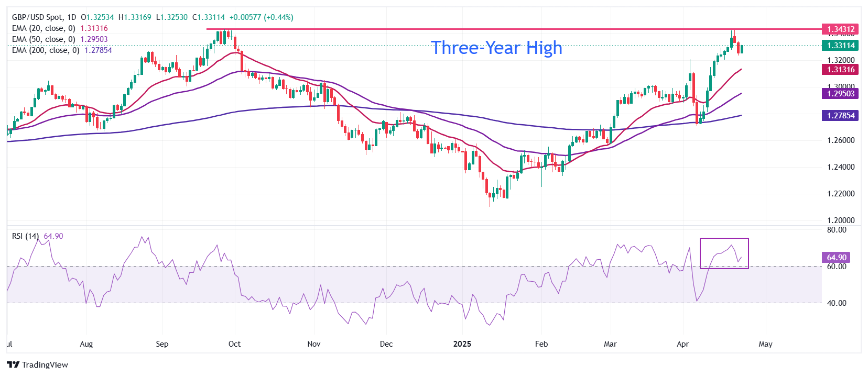The width and height of the screenshot is (868, 376).
Task: Click the purple 64.90 RSI value tag
Action: coord(837,258)
